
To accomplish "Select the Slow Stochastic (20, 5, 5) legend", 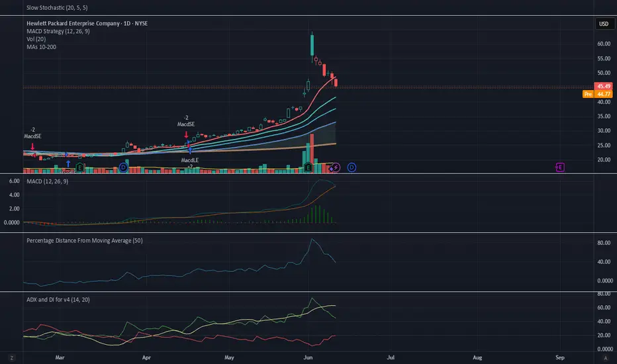I will click(x=57, y=7).
